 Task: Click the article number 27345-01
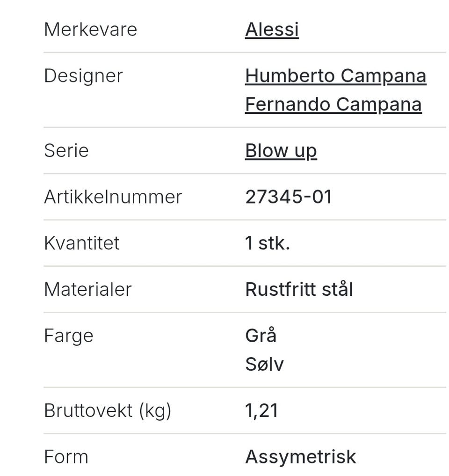(289, 197)
